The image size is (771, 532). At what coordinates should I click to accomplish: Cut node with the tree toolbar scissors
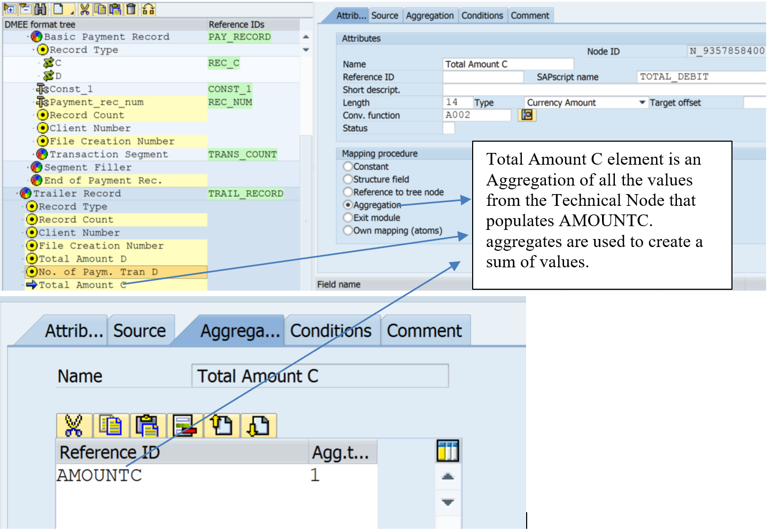pyautogui.click(x=84, y=9)
